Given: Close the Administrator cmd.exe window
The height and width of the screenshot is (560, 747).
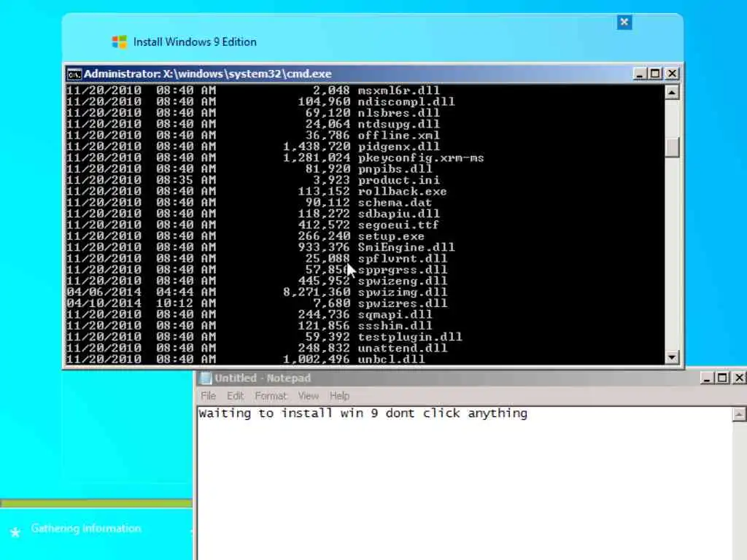Looking at the screenshot, I should pos(672,74).
